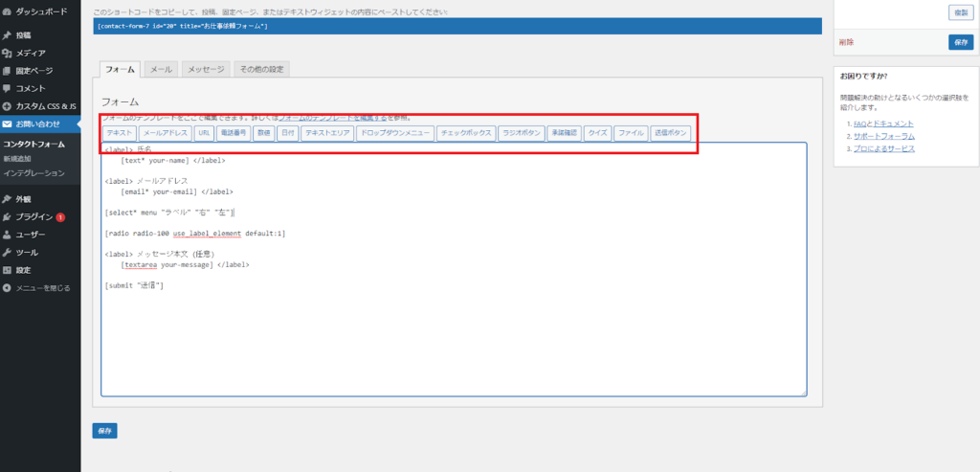Image resolution: width=980 pixels, height=472 pixels.
Task: Open the メディア library icon
Action: tap(8, 53)
